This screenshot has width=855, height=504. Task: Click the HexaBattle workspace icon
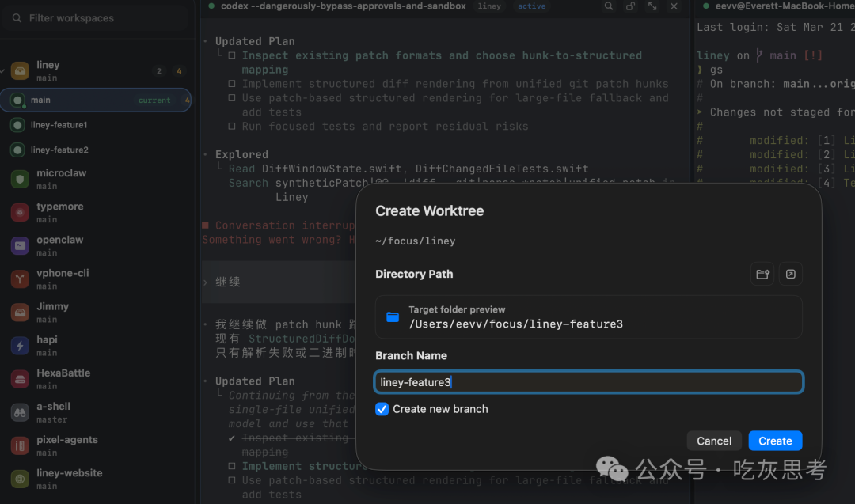coord(20,379)
